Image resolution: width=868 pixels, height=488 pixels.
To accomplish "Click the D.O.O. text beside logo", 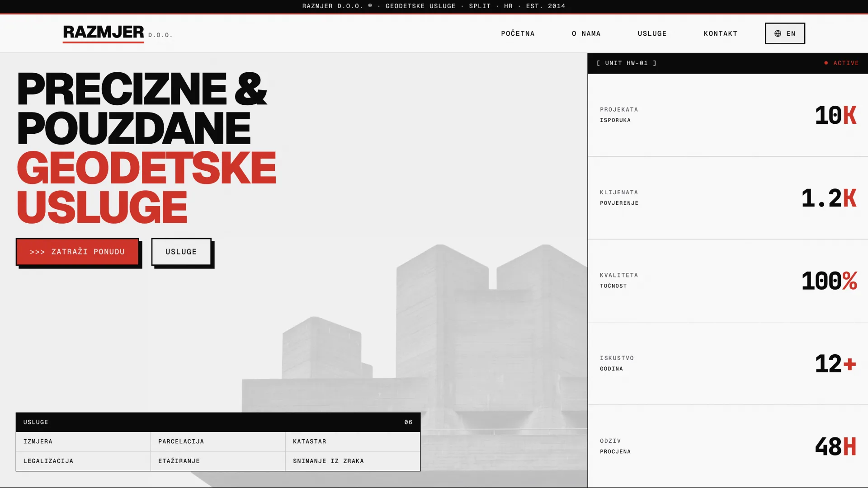I will tap(160, 35).
